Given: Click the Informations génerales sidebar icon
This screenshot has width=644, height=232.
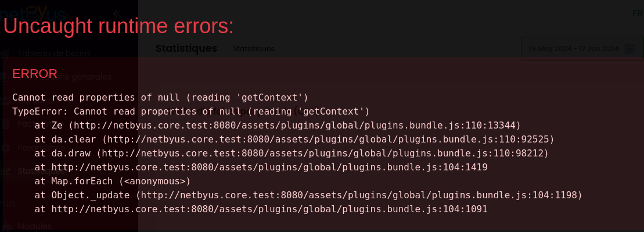Looking at the screenshot, I should point(5,77).
